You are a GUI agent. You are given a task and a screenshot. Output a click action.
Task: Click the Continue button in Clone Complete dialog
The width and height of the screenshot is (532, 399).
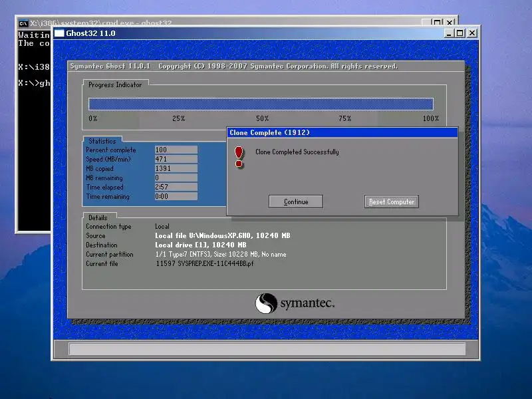click(x=295, y=201)
